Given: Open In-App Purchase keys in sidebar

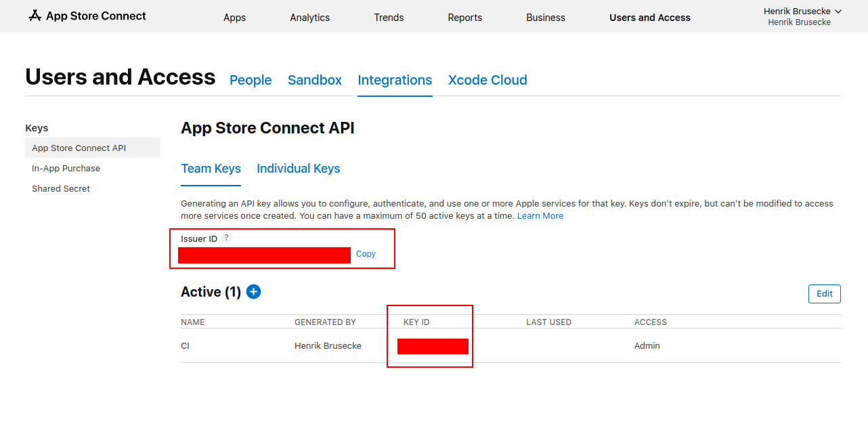Looking at the screenshot, I should [66, 168].
